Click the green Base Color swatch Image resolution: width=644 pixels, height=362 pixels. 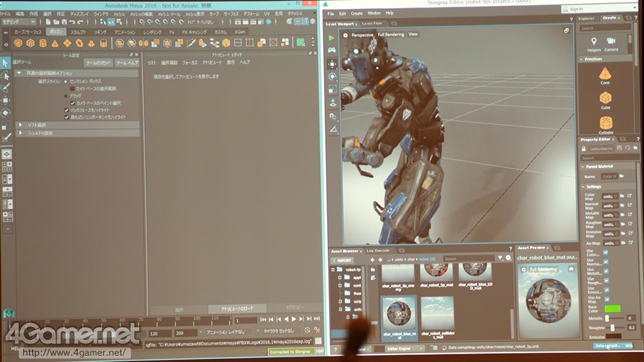pyautogui.click(x=613, y=308)
